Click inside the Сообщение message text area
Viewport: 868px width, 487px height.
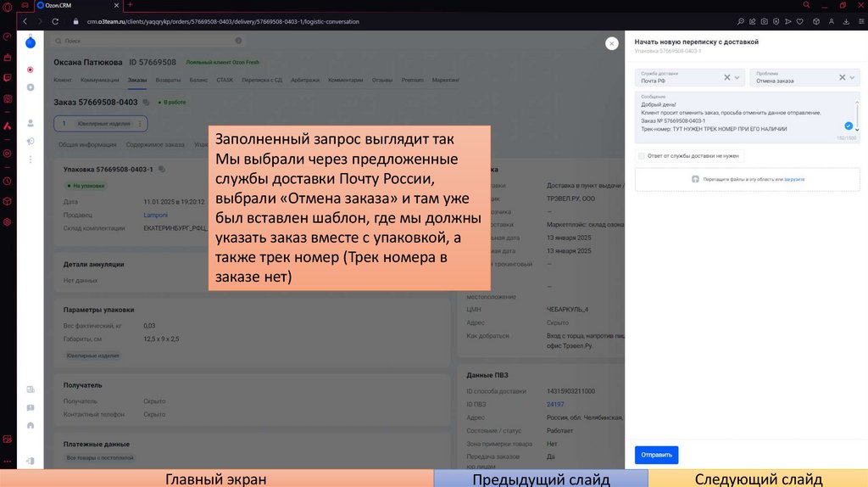[x=747, y=117]
